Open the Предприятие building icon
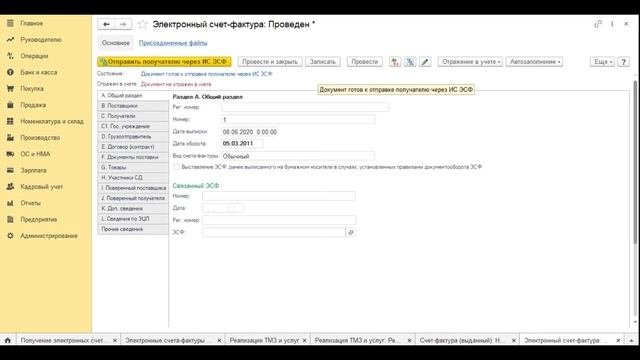Image resolution: width=640 pixels, height=360 pixels. [x=10, y=219]
